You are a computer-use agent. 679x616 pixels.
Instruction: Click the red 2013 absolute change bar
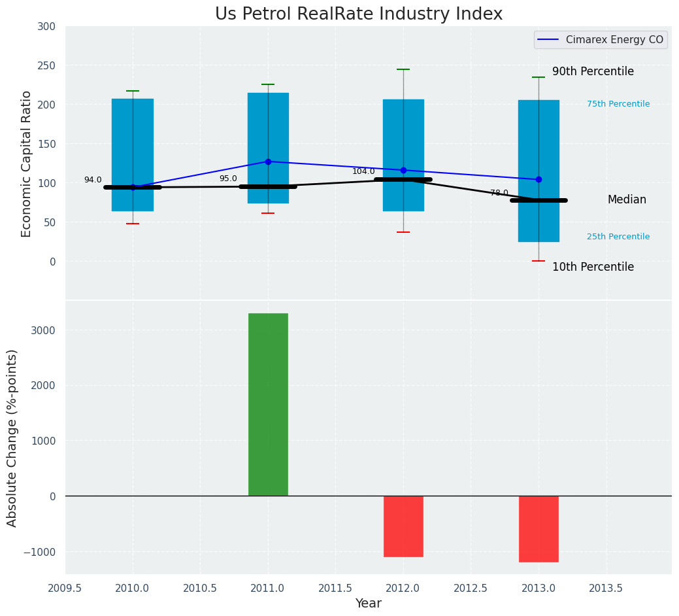coord(538,528)
